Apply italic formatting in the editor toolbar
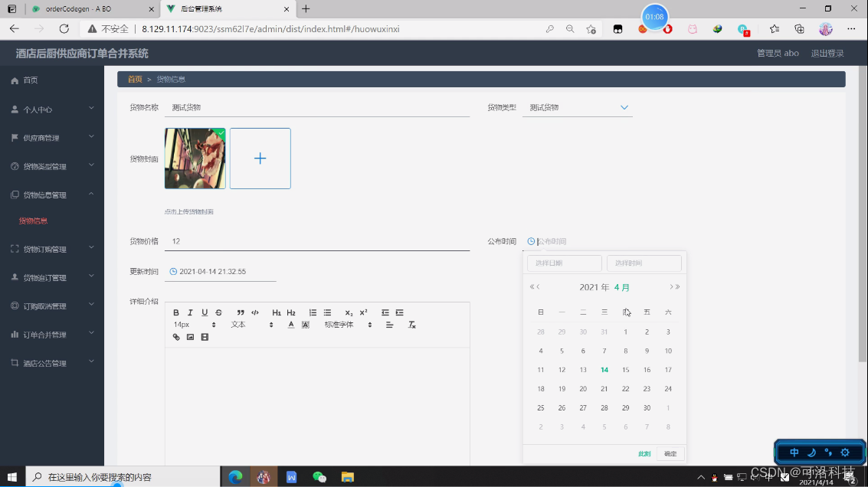The width and height of the screenshot is (868, 487). click(190, 313)
